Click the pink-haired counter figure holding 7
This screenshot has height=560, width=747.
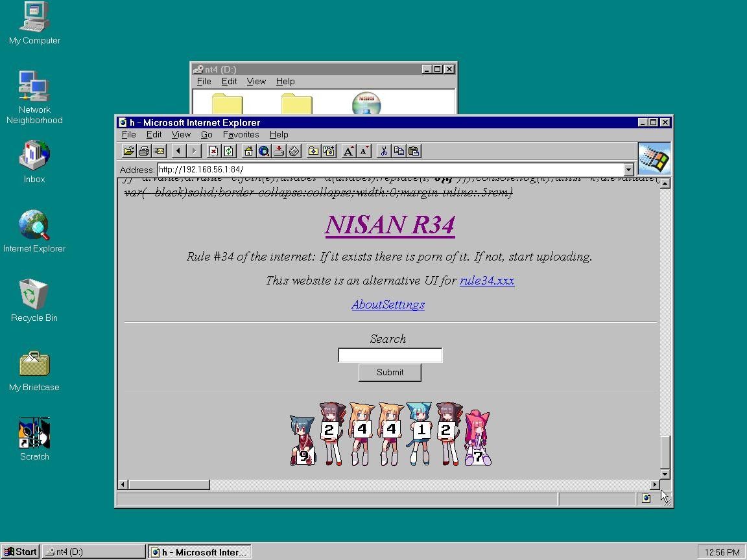click(x=478, y=438)
